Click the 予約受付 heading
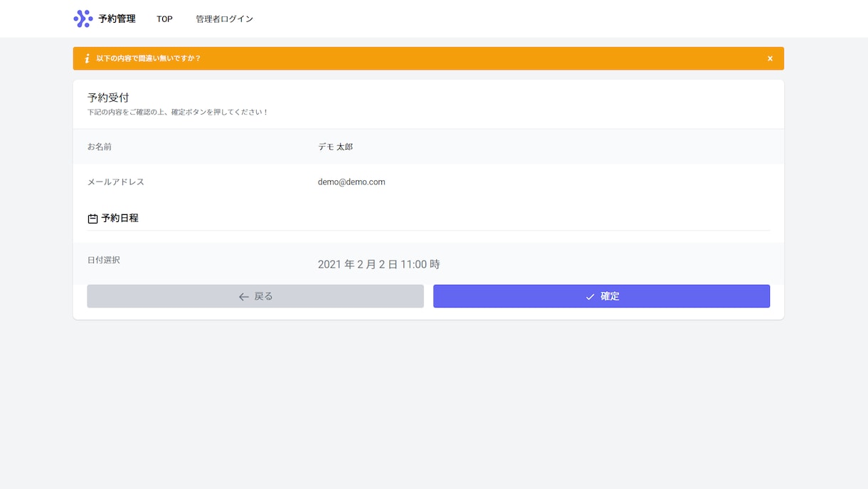Viewport: 868px width, 489px height. [x=108, y=98]
